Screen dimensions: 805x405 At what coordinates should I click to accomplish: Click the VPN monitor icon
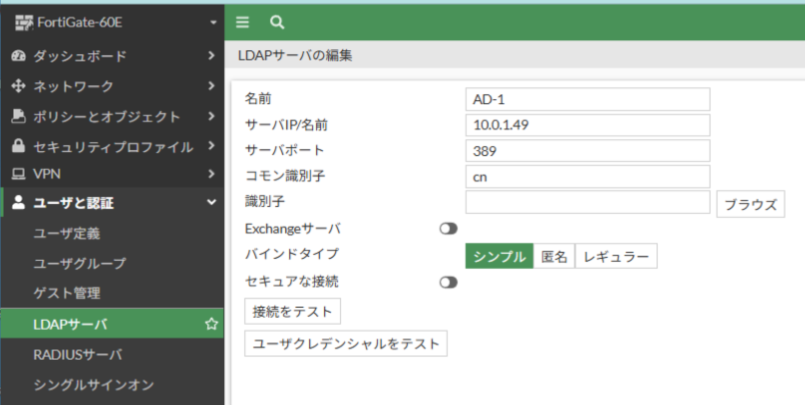click(x=18, y=174)
